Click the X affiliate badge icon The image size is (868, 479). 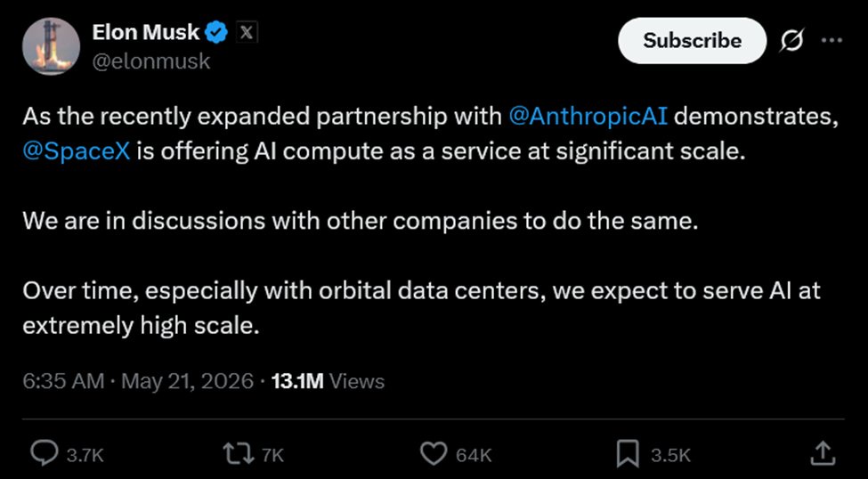coord(247,33)
